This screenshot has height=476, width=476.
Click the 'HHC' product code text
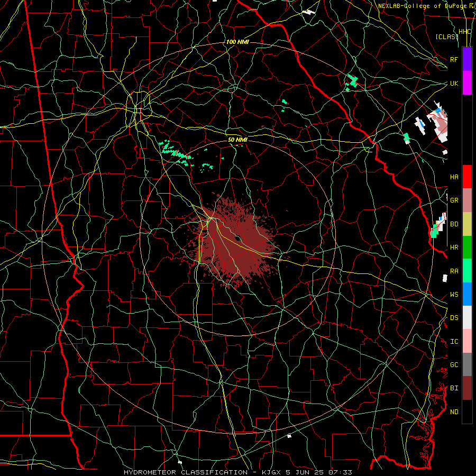(464, 32)
